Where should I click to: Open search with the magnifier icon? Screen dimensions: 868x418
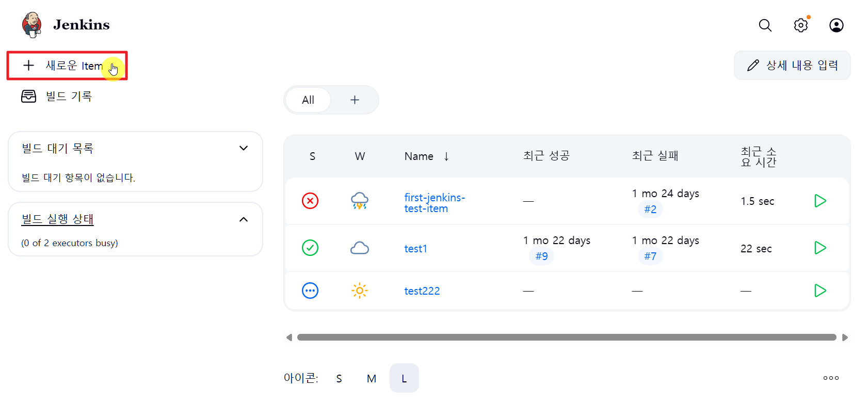765,25
